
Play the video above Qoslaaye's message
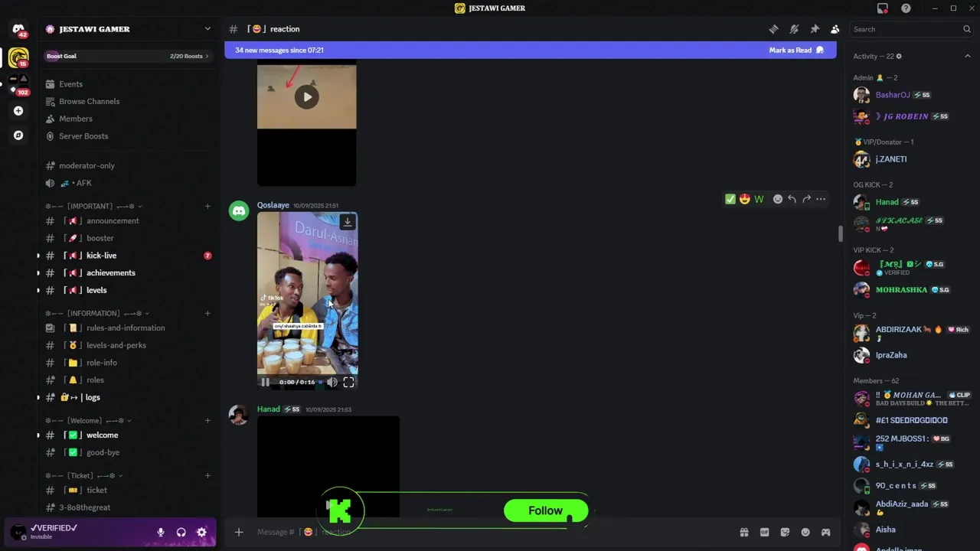[307, 97]
